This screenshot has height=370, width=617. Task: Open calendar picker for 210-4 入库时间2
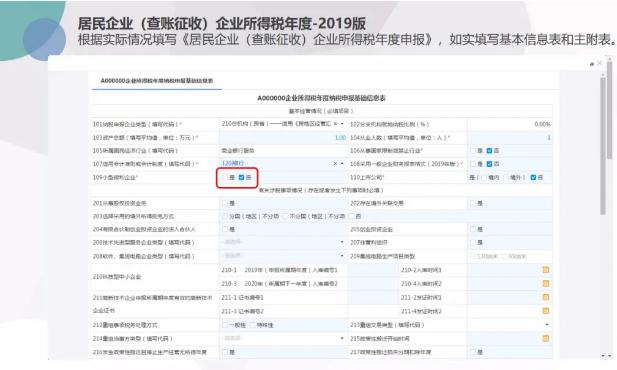coord(546,284)
